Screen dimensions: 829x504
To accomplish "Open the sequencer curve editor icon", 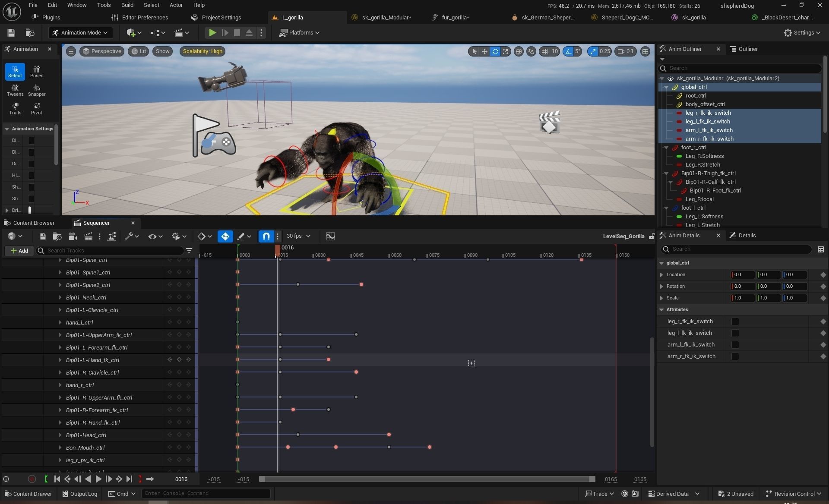I will pyautogui.click(x=330, y=236).
